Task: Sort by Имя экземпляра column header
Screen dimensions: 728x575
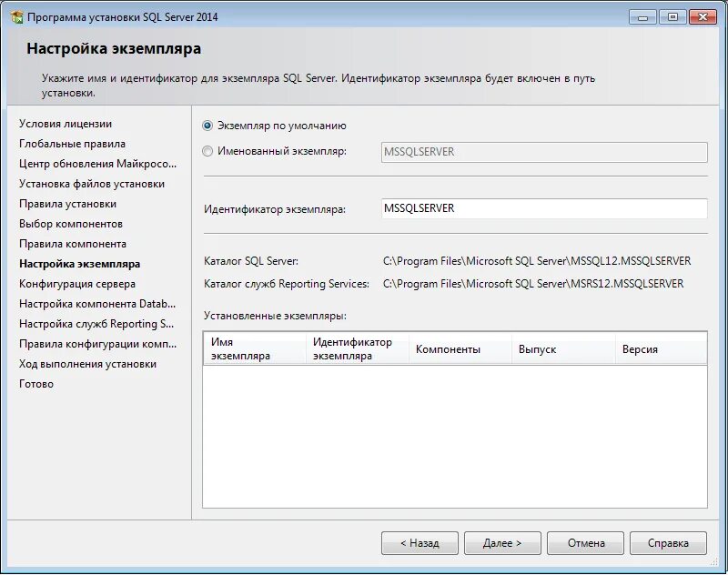Action: (255, 349)
